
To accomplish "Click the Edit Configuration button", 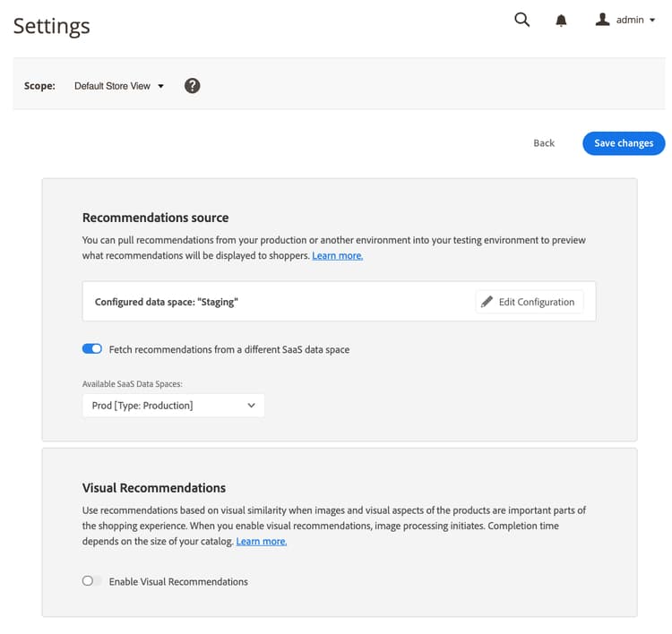I will click(x=530, y=302).
